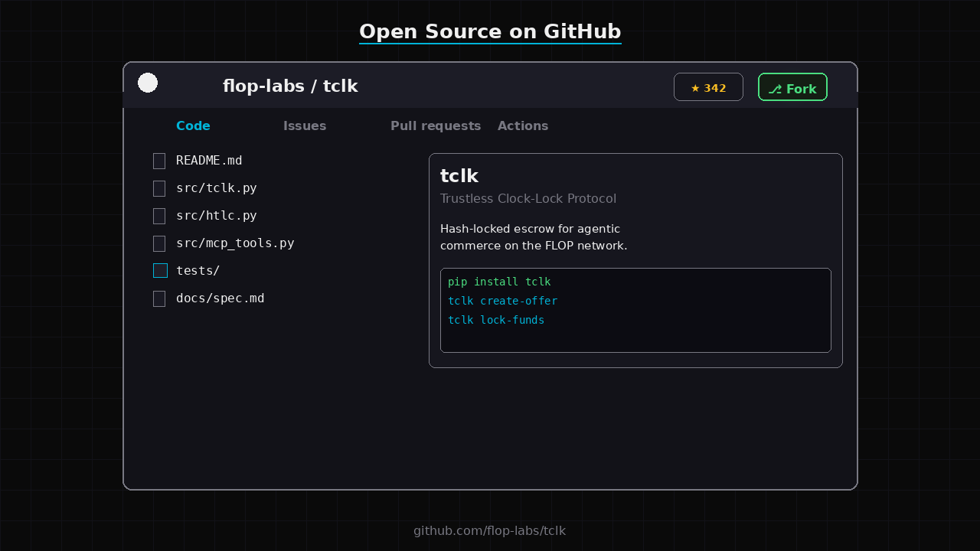The image size is (980, 551).
Task: Open the Actions tab
Action: click(523, 126)
